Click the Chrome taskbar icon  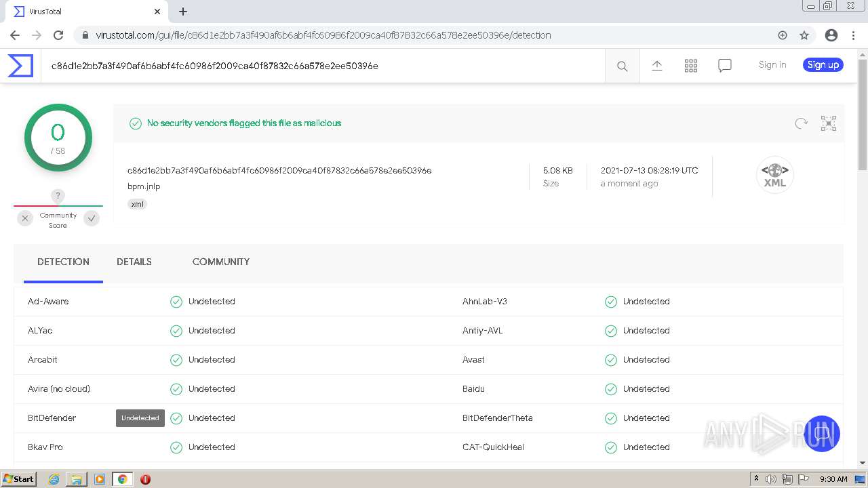123,479
